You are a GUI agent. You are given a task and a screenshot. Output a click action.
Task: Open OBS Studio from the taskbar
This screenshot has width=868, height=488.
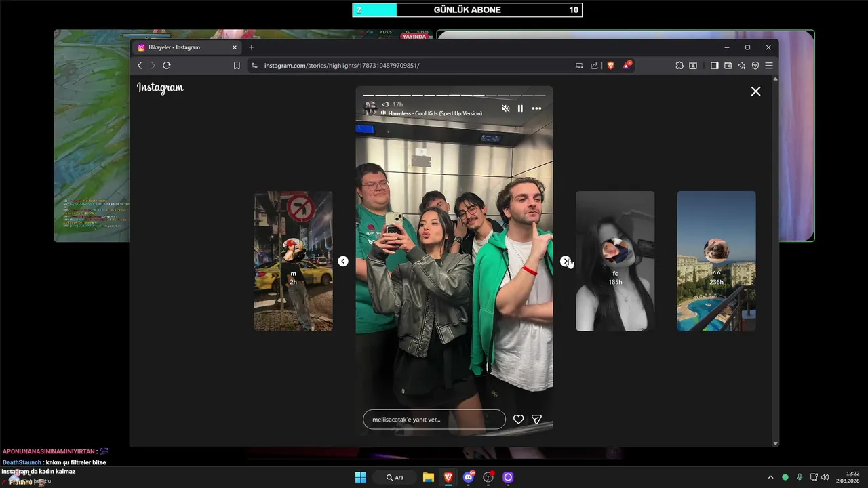coord(488,477)
